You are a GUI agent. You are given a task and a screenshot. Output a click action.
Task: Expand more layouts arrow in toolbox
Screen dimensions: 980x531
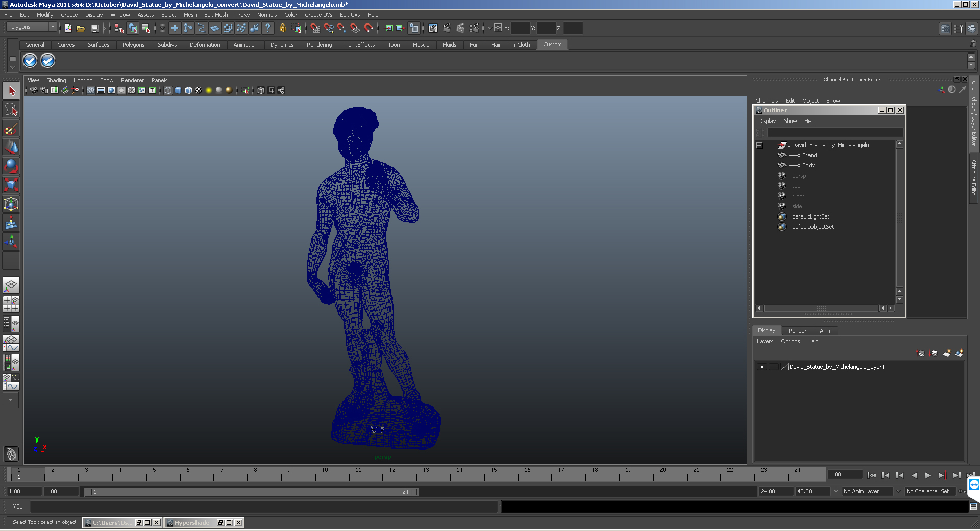click(x=11, y=400)
